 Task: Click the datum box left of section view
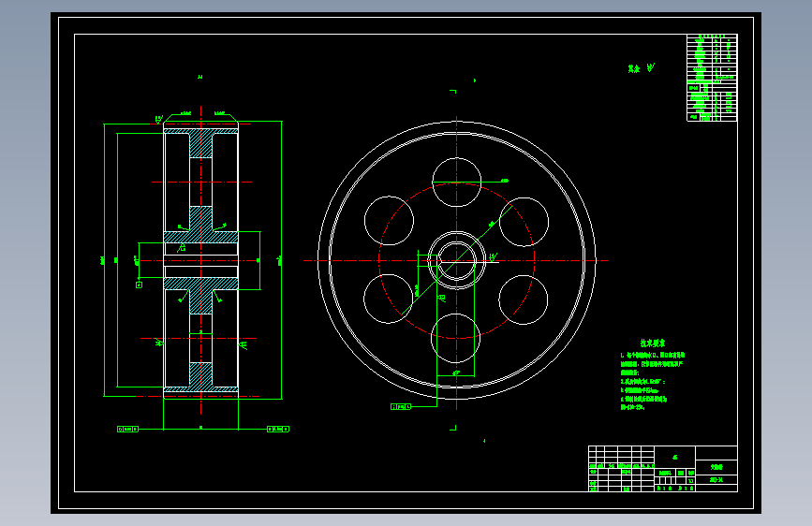[x=139, y=285]
